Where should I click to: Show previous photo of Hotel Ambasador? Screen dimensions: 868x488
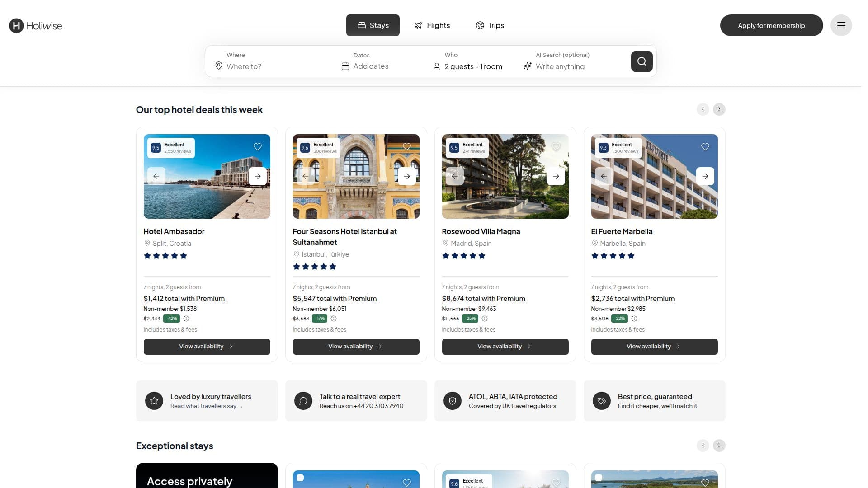tap(156, 176)
